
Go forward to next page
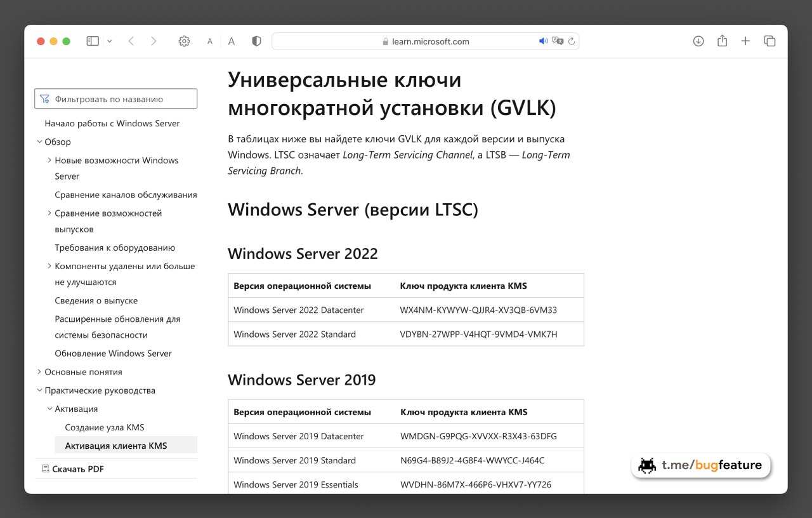pyautogui.click(x=154, y=41)
